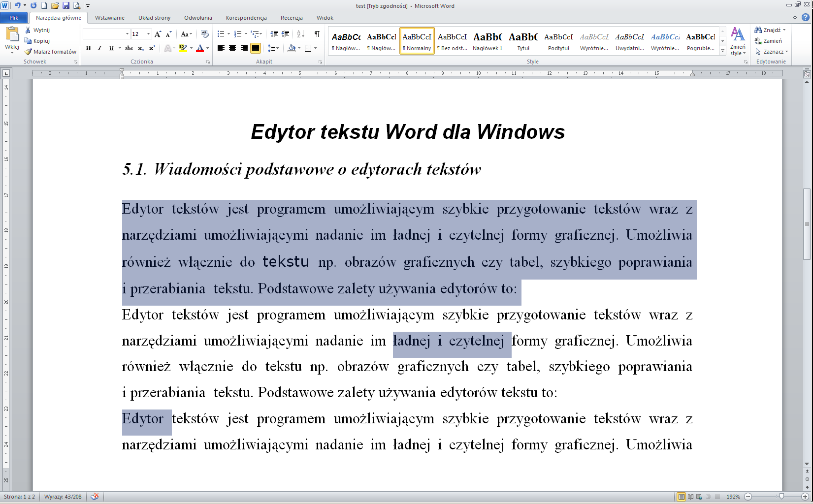Toggle bold formatting
Viewport: 813px width, 504px height.
(88, 48)
